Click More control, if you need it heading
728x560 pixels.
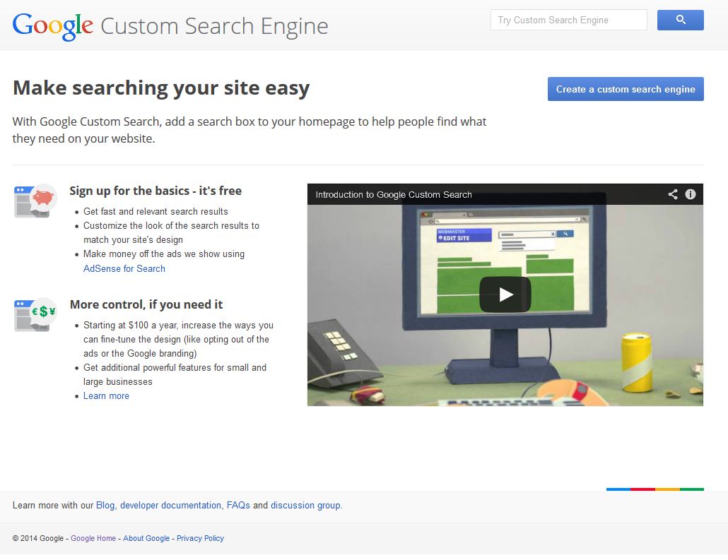point(146,304)
